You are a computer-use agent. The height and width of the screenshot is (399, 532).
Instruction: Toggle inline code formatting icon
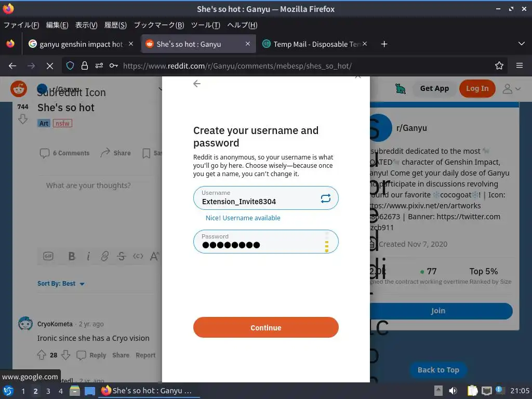click(x=138, y=256)
